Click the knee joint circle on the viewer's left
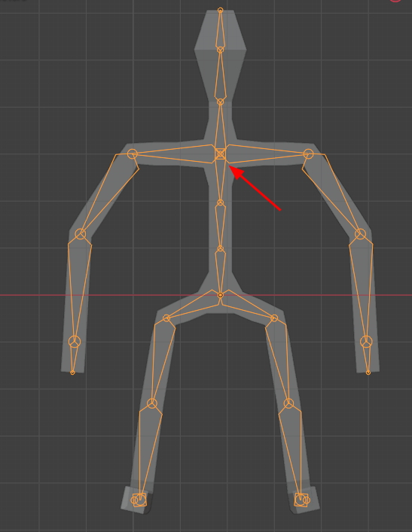 152,403
